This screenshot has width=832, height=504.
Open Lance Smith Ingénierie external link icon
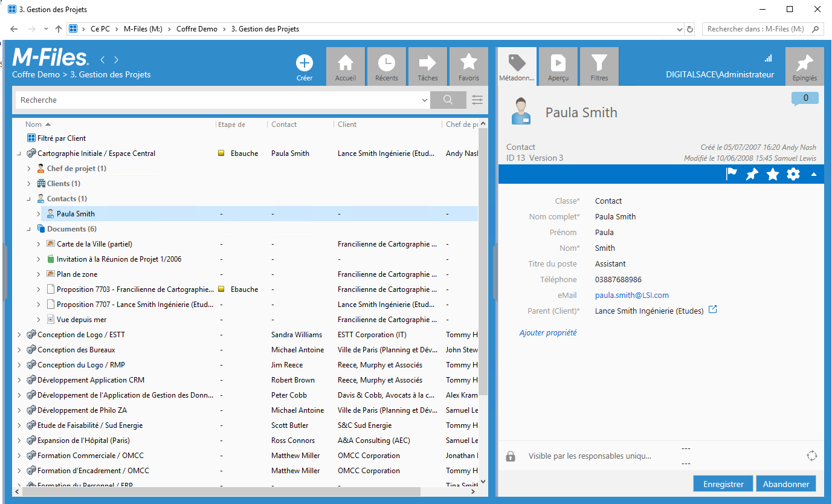pyautogui.click(x=712, y=310)
